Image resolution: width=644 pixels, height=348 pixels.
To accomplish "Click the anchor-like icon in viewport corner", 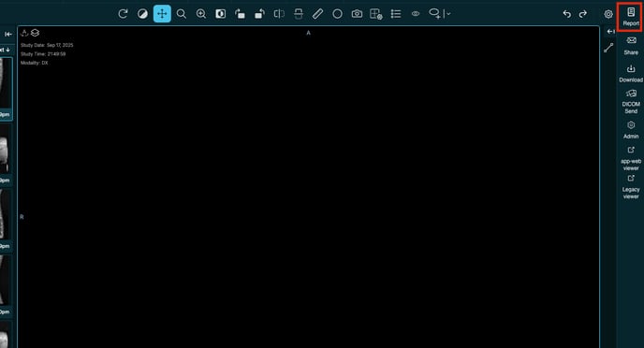I will click(x=24, y=33).
